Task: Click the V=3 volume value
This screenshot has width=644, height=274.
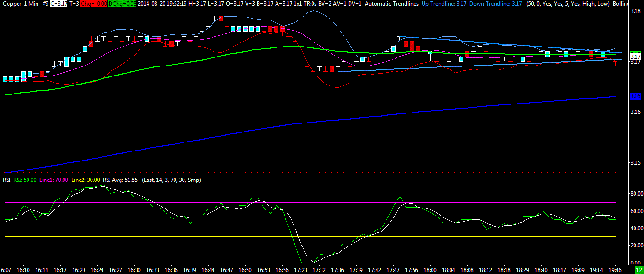Action: pos(250,3)
